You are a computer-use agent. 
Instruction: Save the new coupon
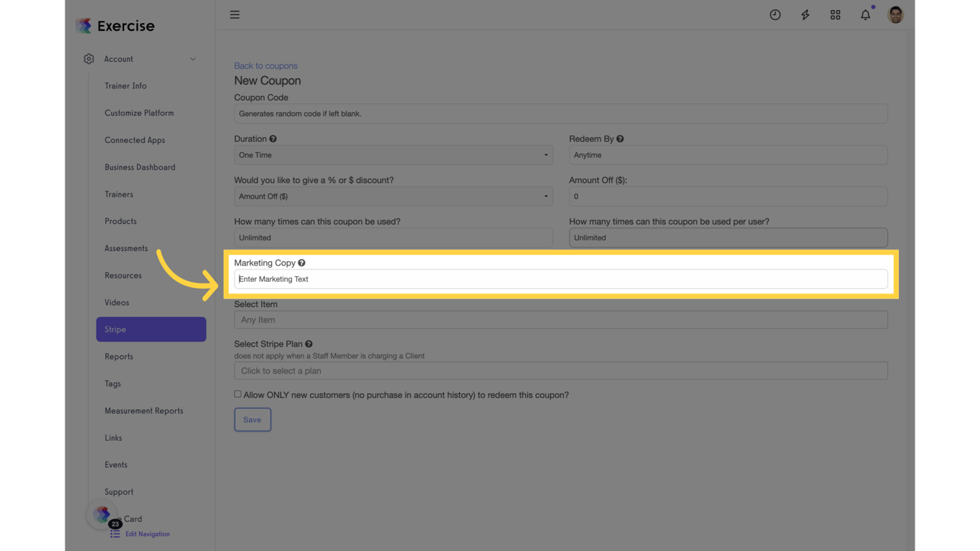(x=252, y=419)
